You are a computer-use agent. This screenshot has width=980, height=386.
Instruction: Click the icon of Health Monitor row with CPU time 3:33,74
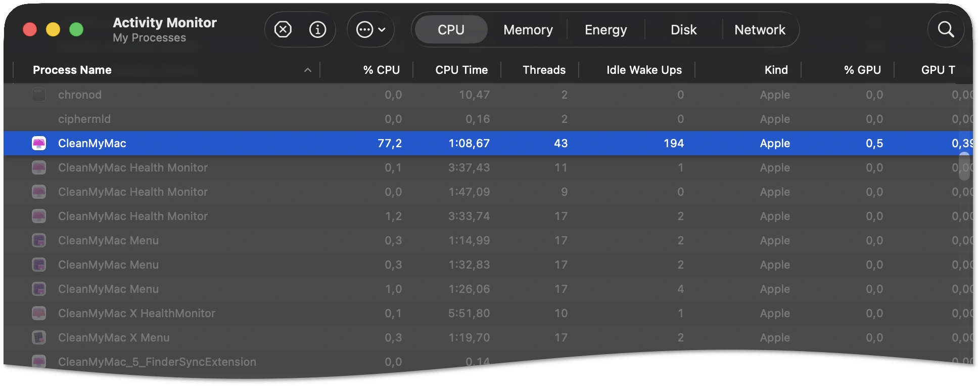click(x=39, y=216)
